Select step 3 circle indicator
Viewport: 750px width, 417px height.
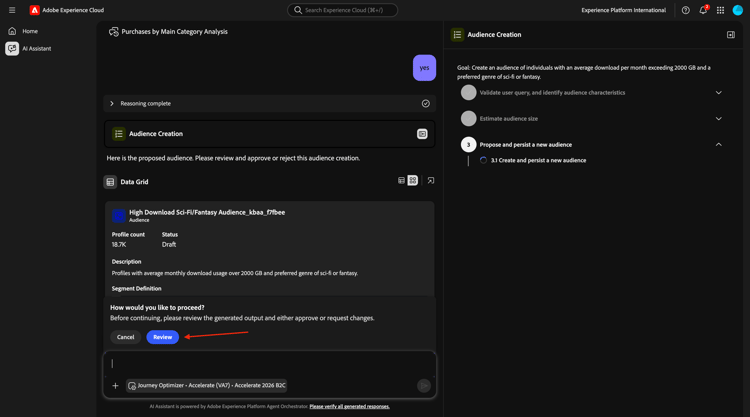468,144
